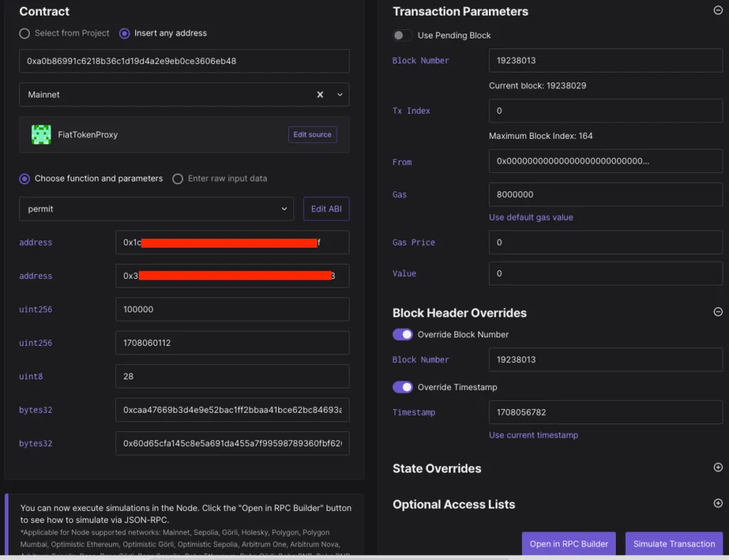Viewport: 729px width, 560px height.
Task: Open the Mainnet network dropdown arrow
Action: click(x=340, y=95)
